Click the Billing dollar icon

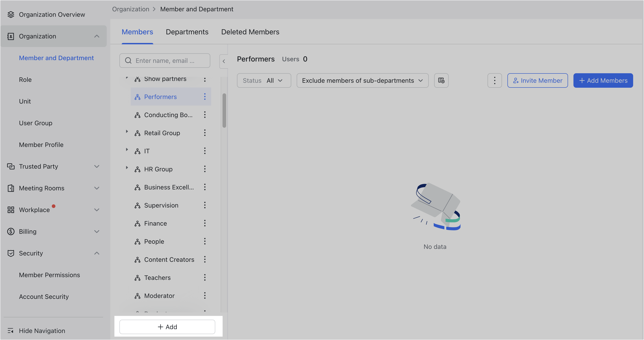(11, 231)
